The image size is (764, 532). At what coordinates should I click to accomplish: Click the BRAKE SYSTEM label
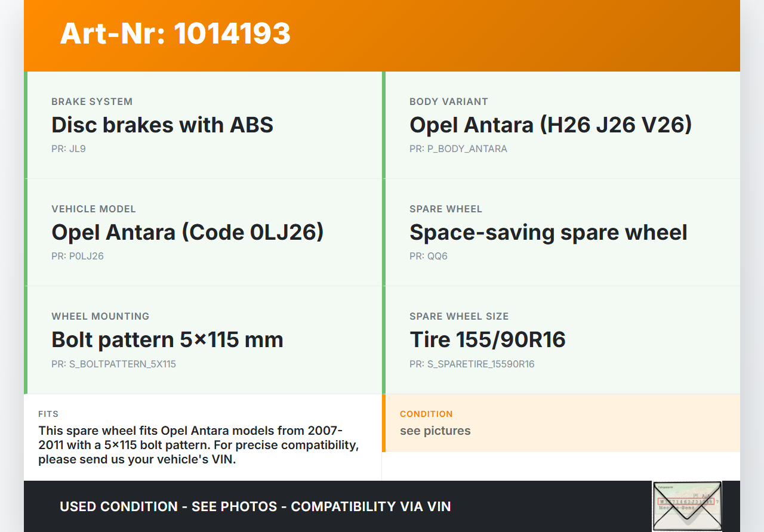click(92, 102)
